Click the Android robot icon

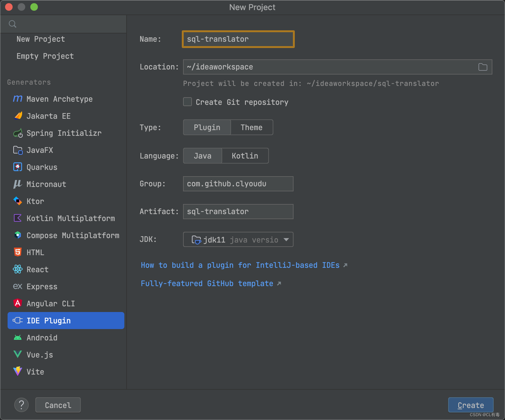pos(18,338)
